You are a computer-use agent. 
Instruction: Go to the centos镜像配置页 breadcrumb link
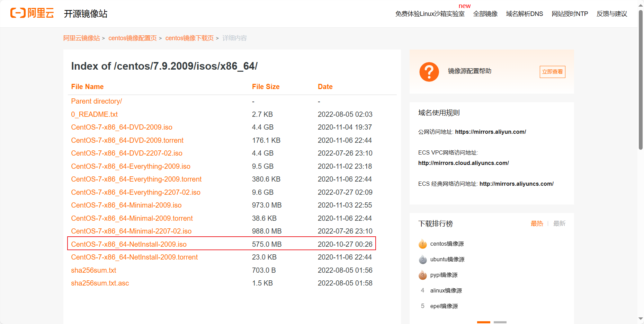pyautogui.click(x=132, y=38)
